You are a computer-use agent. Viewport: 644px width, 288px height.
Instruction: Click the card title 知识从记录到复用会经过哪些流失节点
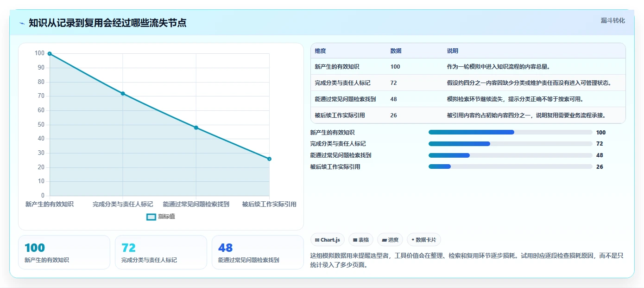point(107,23)
